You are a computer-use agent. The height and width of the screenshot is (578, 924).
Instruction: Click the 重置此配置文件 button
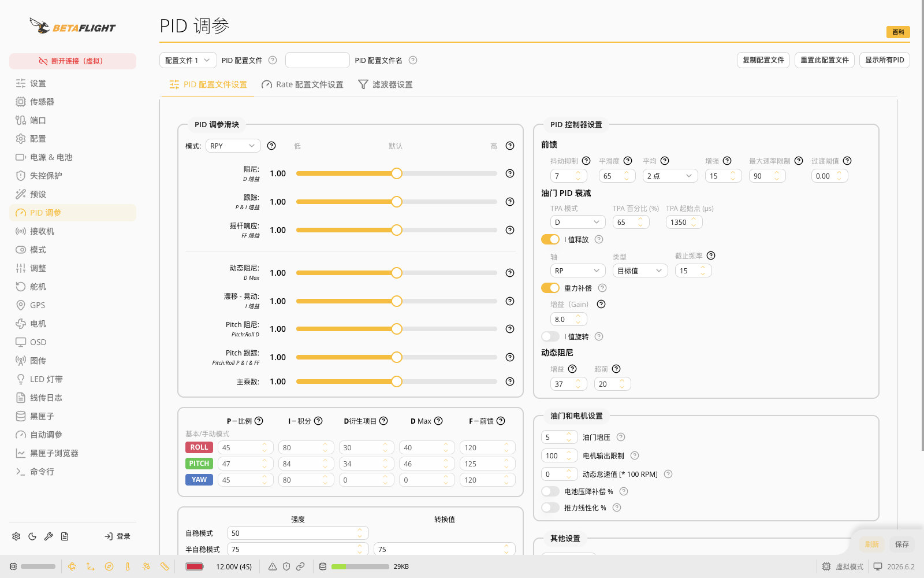825,60
